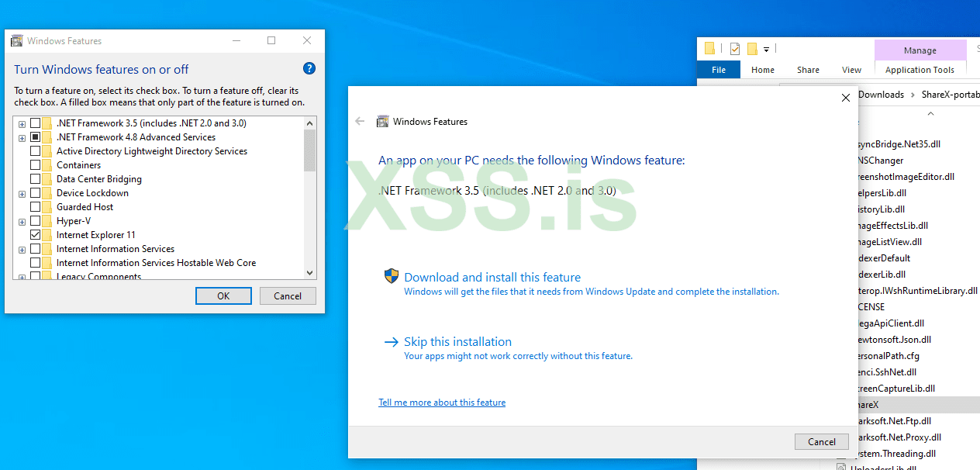Open the Home ribbon tab in Explorer
The width and height of the screenshot is (980, 470).
pos(763,70)
